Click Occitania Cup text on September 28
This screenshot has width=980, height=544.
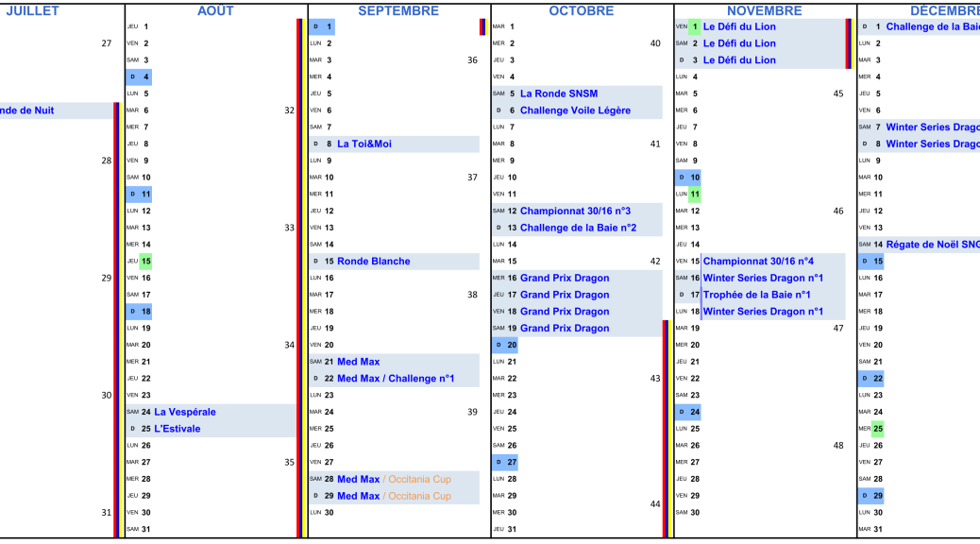pyautogui.click(x=419, y=479)
